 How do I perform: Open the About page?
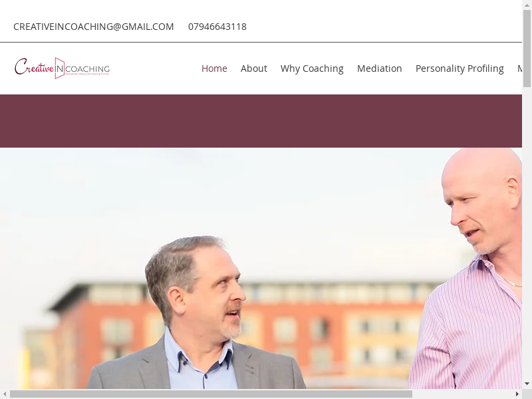click(254, 68)
